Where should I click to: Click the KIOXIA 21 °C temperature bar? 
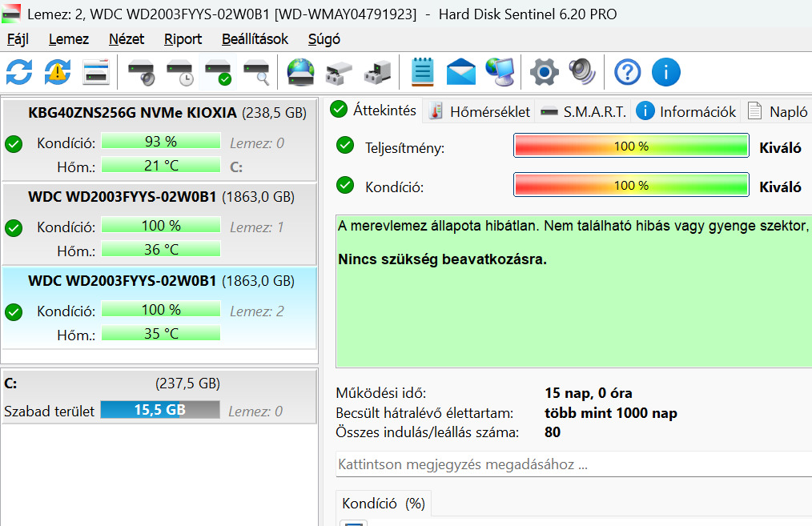(x=161, y=165)
